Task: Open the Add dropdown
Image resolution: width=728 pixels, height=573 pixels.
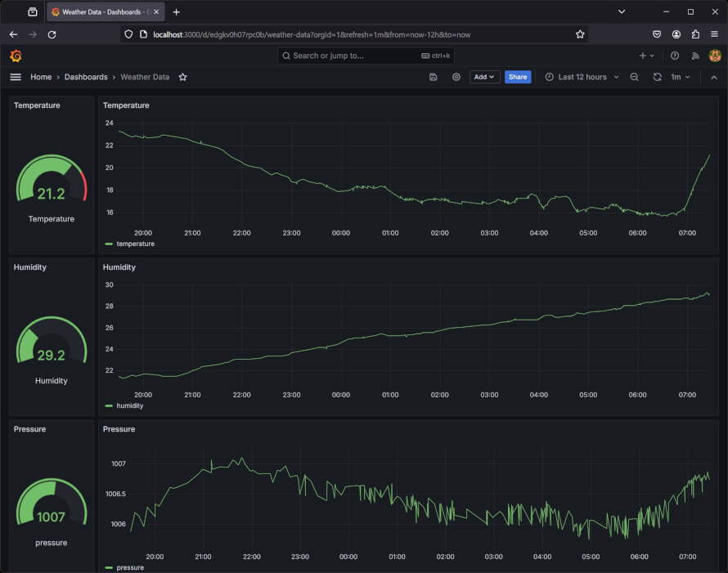Action: (x=484, y=77)
